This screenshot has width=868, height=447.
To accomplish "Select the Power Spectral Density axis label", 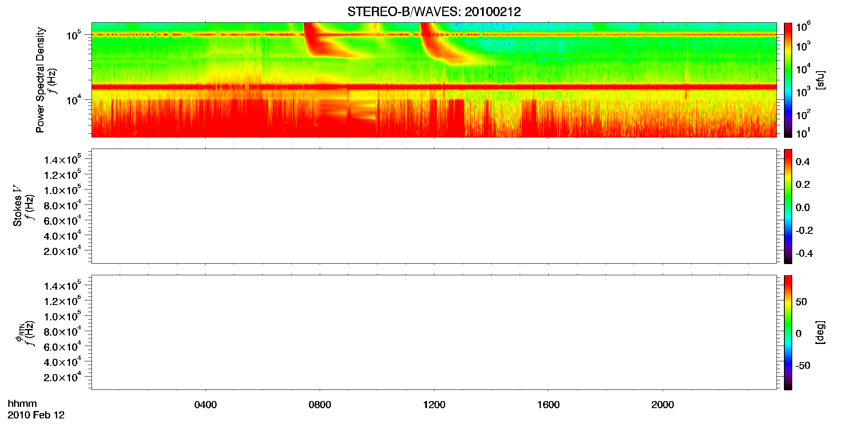I will pyautogui.click(x=40, y=80).
